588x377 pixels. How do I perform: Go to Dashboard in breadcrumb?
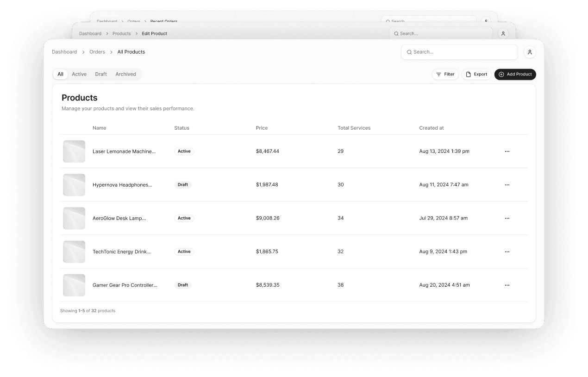point(64,52)
